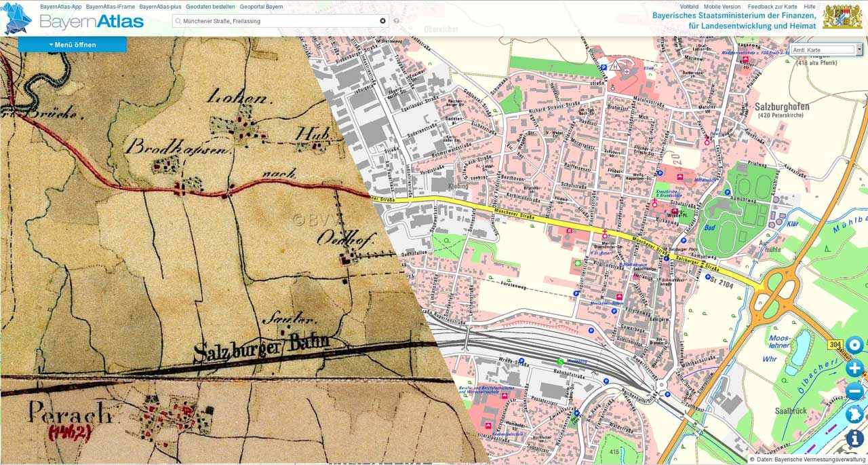Click the BayernAtlas logo
This screenshot has width=868, height=465.
coord(75,20)
